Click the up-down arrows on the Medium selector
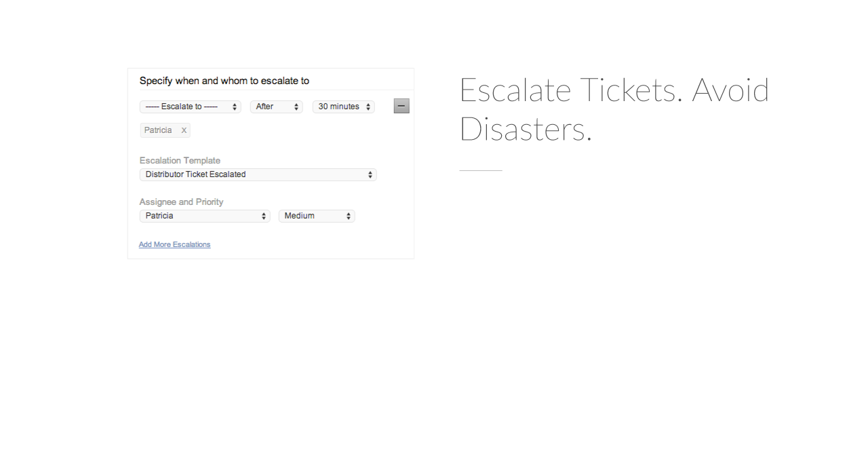Screen dimensions: 868x475 point(349,216)
